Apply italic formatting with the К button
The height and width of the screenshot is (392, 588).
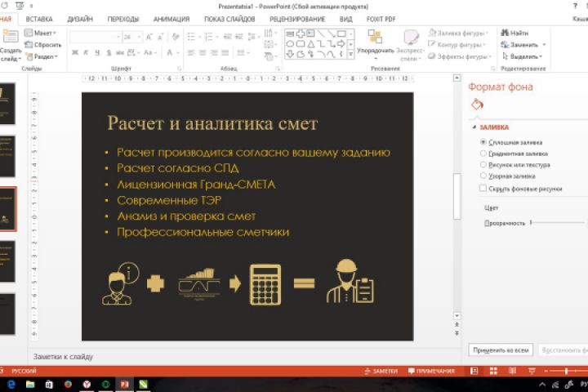[86, 53]
